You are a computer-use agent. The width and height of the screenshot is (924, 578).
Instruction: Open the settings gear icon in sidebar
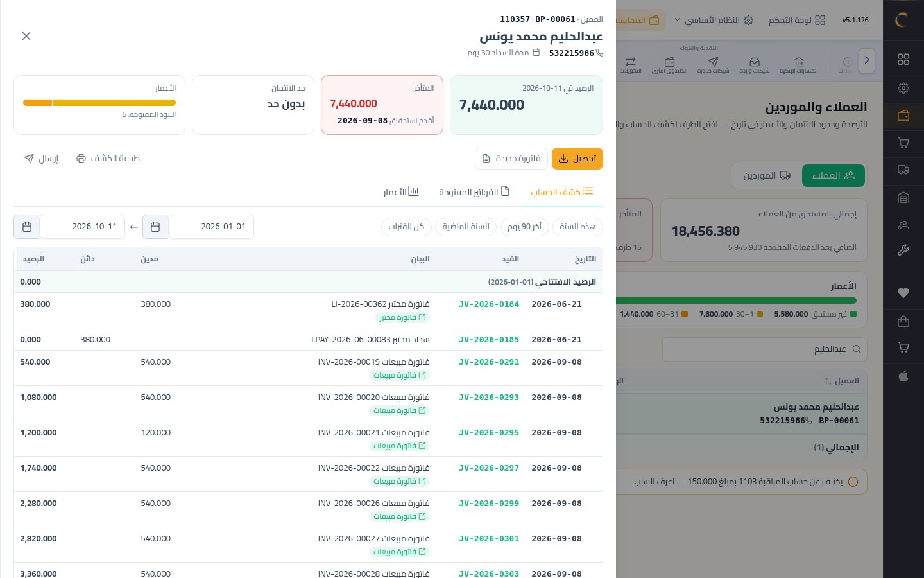tap(903, 88)
